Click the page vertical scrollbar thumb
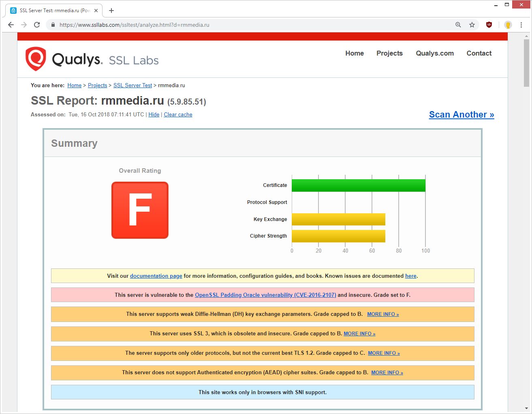Viewport: 532px width, 414px height. click(x=526, y=63)
